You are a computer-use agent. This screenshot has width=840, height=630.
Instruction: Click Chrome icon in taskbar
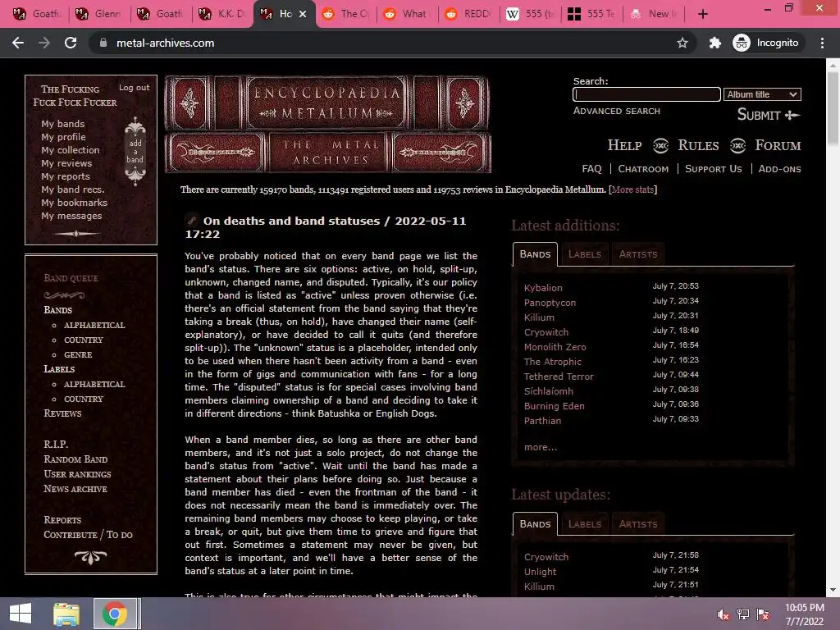[115, 614]
